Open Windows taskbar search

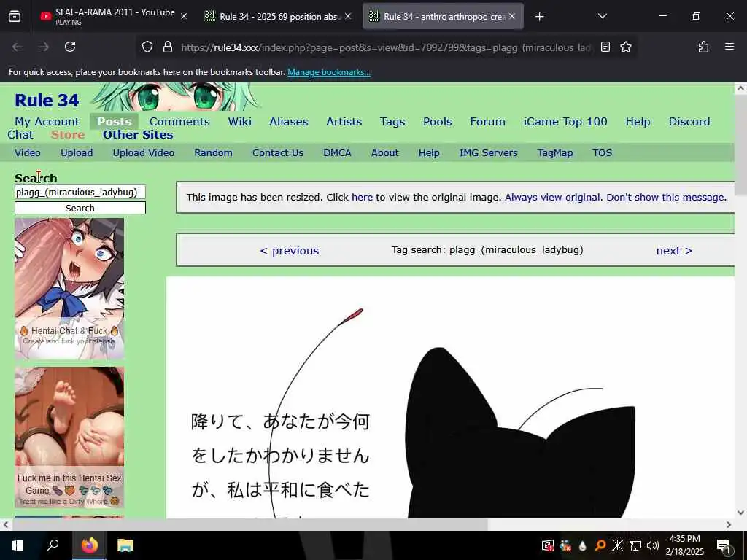pyautogui.click(x=53, y=545)
